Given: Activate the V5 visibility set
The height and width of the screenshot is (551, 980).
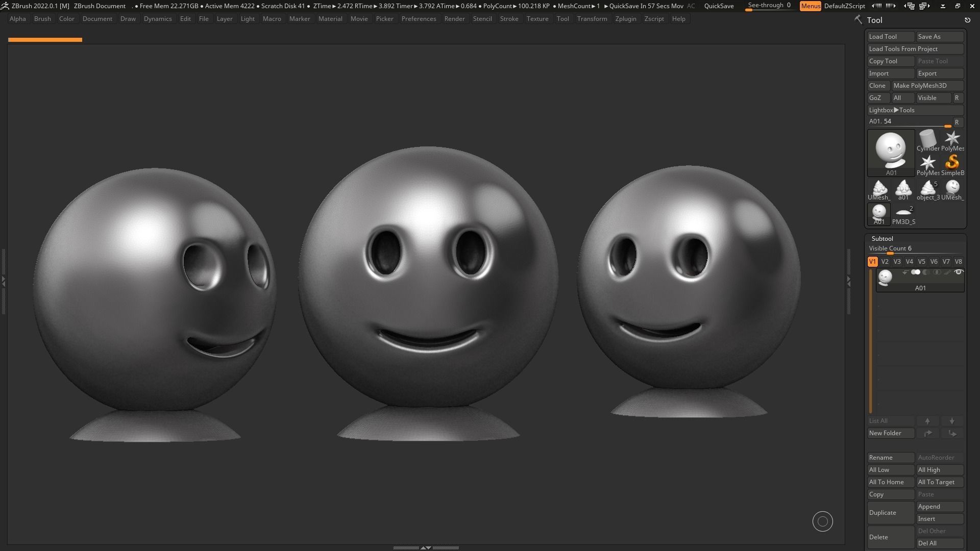Looking at the screenshot, I should click(921, 262).
